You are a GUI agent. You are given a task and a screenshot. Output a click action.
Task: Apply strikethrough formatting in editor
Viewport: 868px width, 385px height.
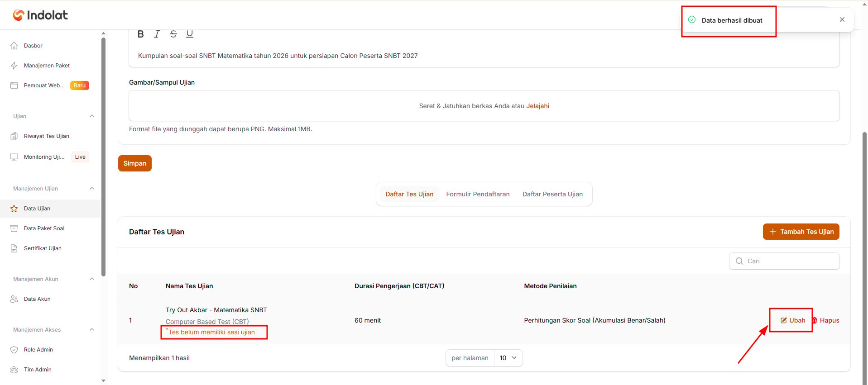173,34
